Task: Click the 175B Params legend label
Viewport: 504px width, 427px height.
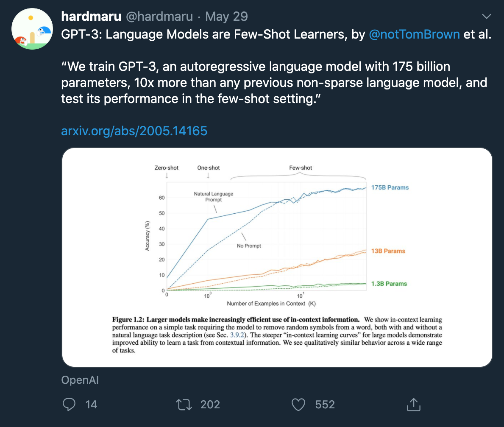Action: pyautogui.click(x=390, y=187)
